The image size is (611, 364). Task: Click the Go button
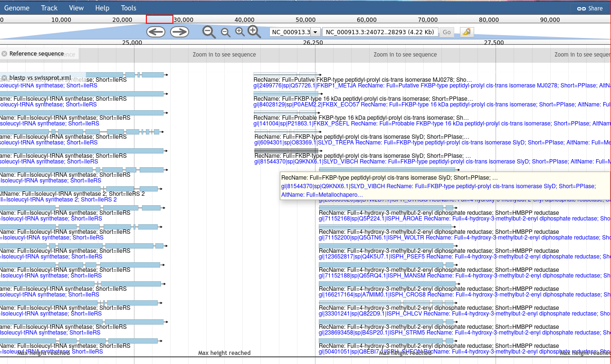coord(447,32)
